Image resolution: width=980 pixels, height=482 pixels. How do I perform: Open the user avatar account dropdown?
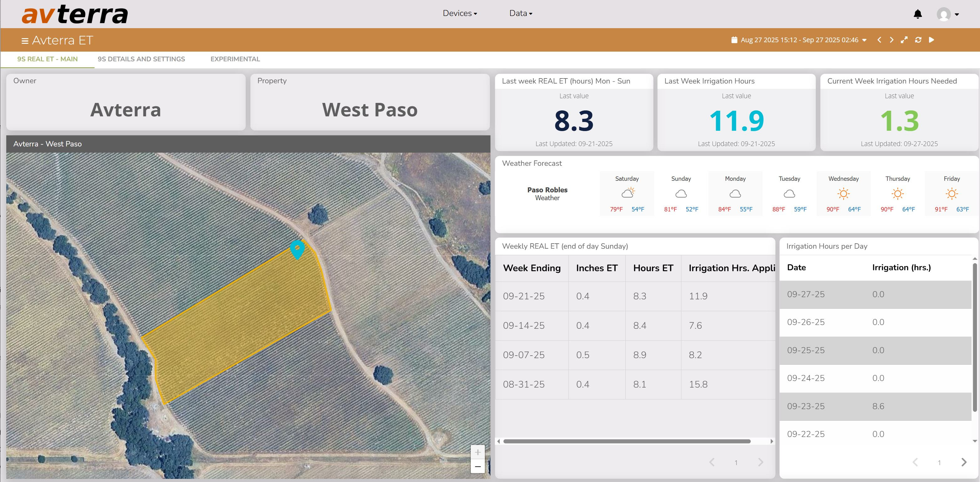[948, 14]
